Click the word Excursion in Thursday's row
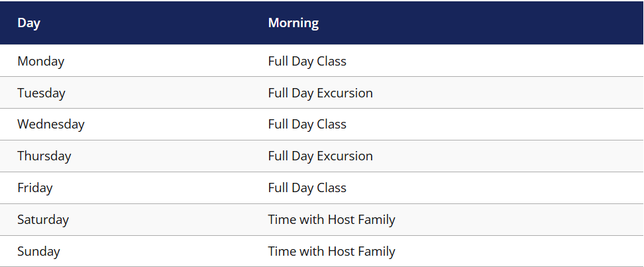The image size is (644, 267). [x=345, y=156]
